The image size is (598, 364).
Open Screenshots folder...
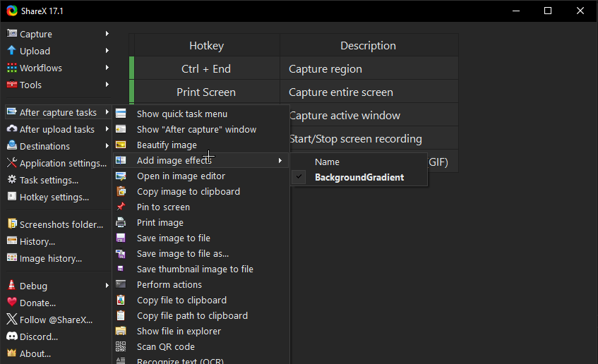61,224
